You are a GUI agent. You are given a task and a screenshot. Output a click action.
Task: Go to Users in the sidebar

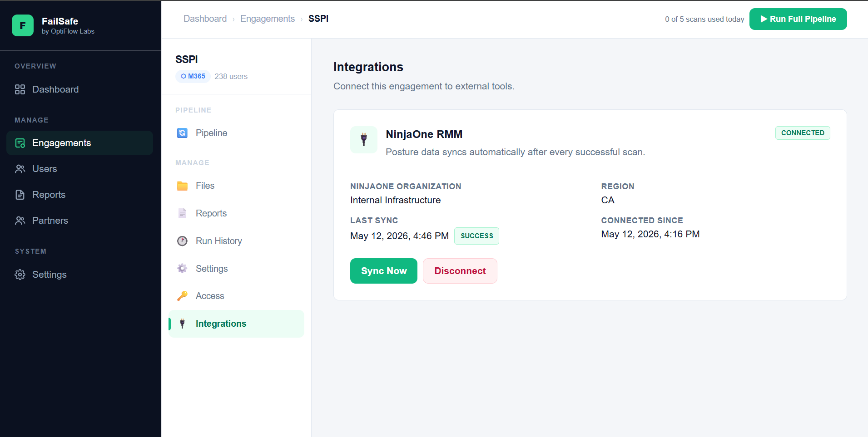pyautogui.click(x=80, y=169)
